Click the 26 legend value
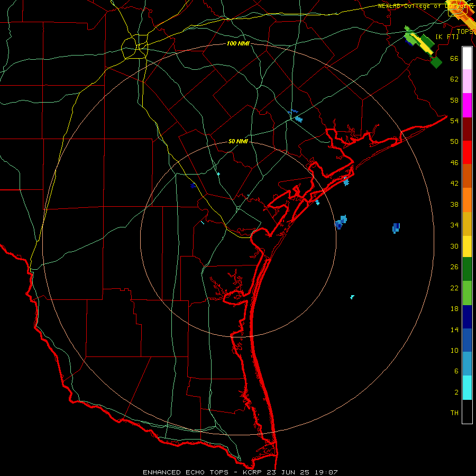476x476 pixels. click(454, 267)
